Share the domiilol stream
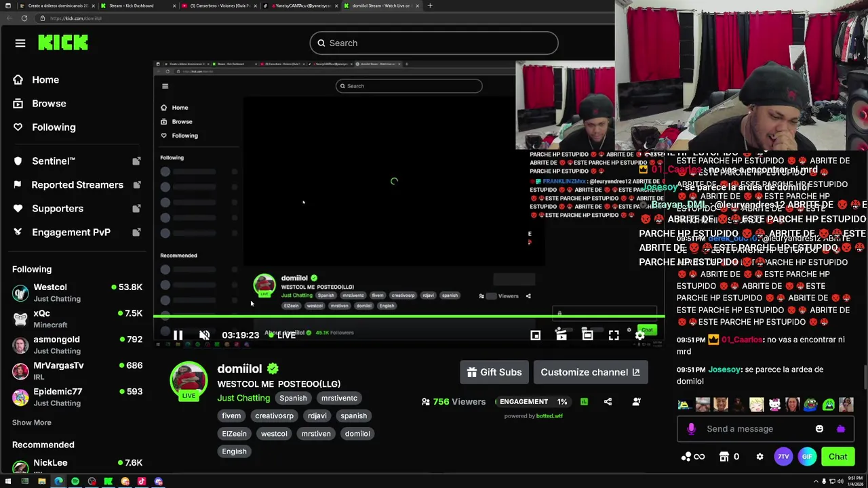 (608, 401)
